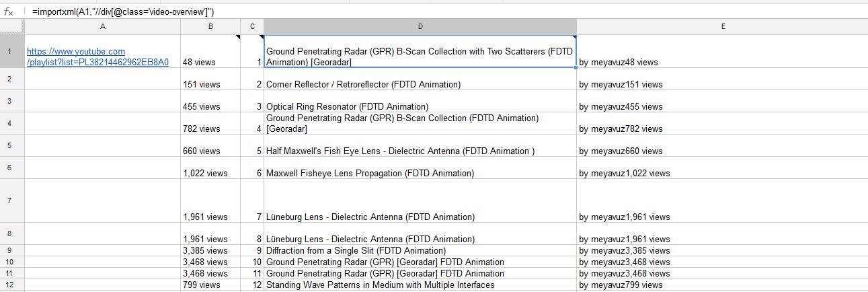The width and height of the screenshot is (868, 292).
Task: Select column D header
Action: (x=420, y=26)
